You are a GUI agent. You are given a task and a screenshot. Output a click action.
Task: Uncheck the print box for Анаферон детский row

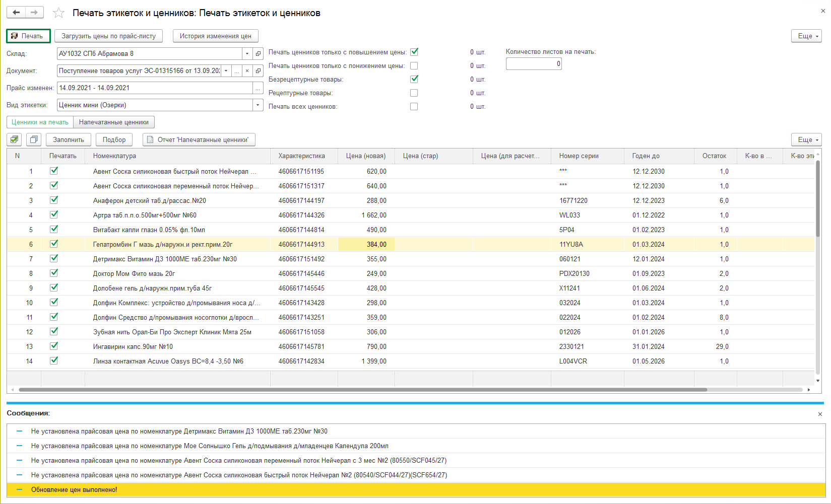(x=54, y=200)
